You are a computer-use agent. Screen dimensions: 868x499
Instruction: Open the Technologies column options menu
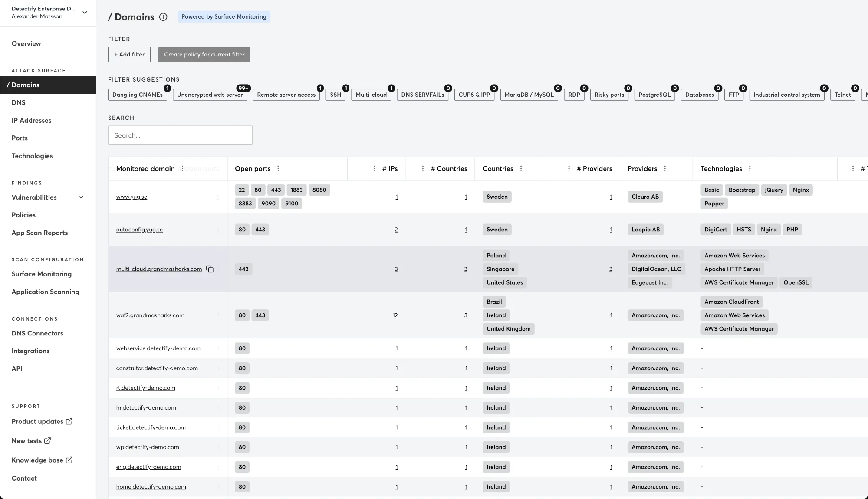(x=750, y=169)
